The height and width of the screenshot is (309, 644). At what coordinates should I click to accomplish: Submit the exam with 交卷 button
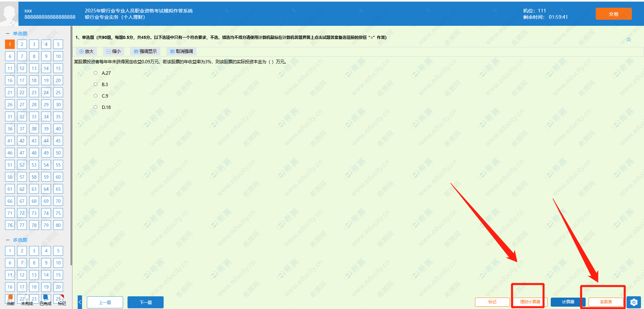coord(613,14)
